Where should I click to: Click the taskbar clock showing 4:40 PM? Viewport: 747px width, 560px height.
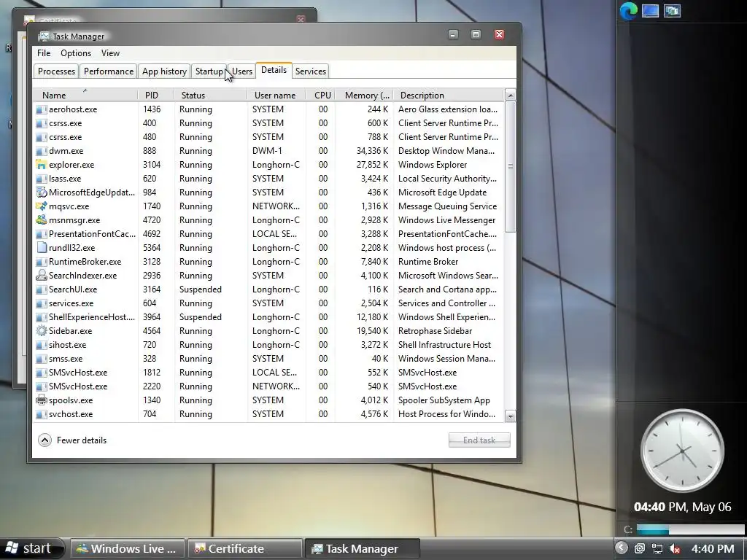tap(713, 548)
